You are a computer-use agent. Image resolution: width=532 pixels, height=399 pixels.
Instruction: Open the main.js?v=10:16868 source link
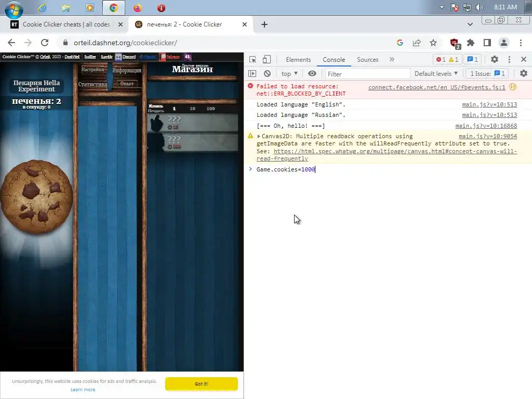(x=486, y=126)
